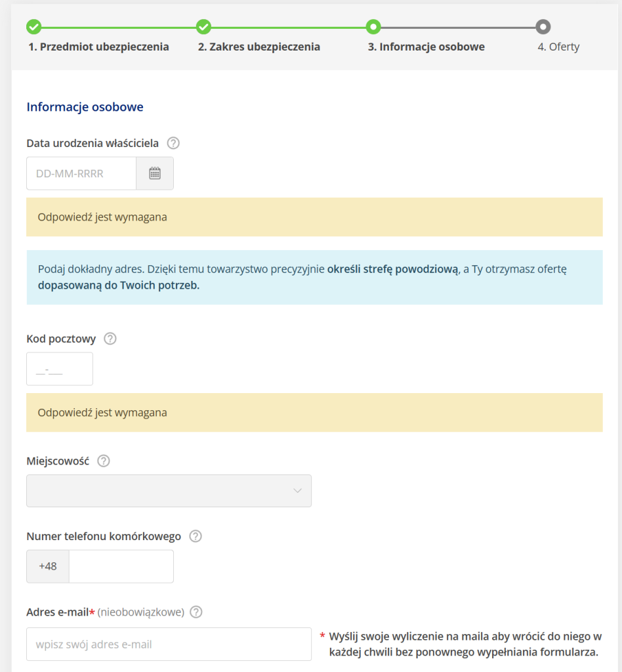Click the grey step 4 circle marker

(x=543, y=27)
